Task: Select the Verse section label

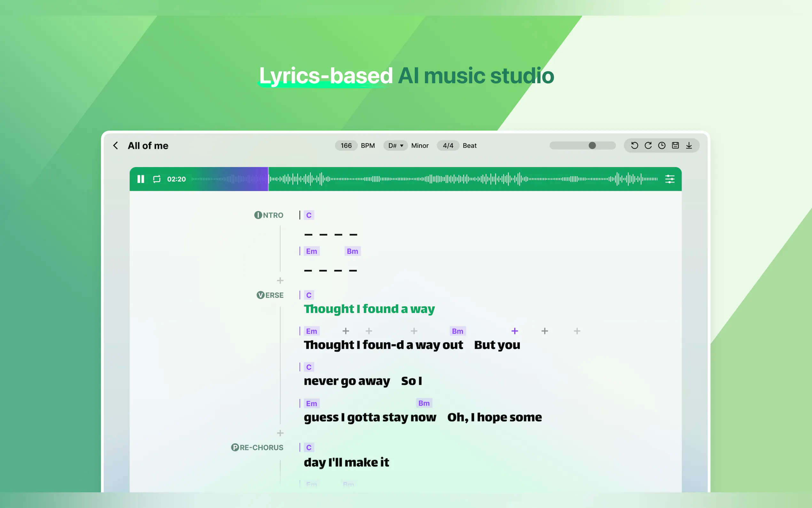Action: coord(270,295)
